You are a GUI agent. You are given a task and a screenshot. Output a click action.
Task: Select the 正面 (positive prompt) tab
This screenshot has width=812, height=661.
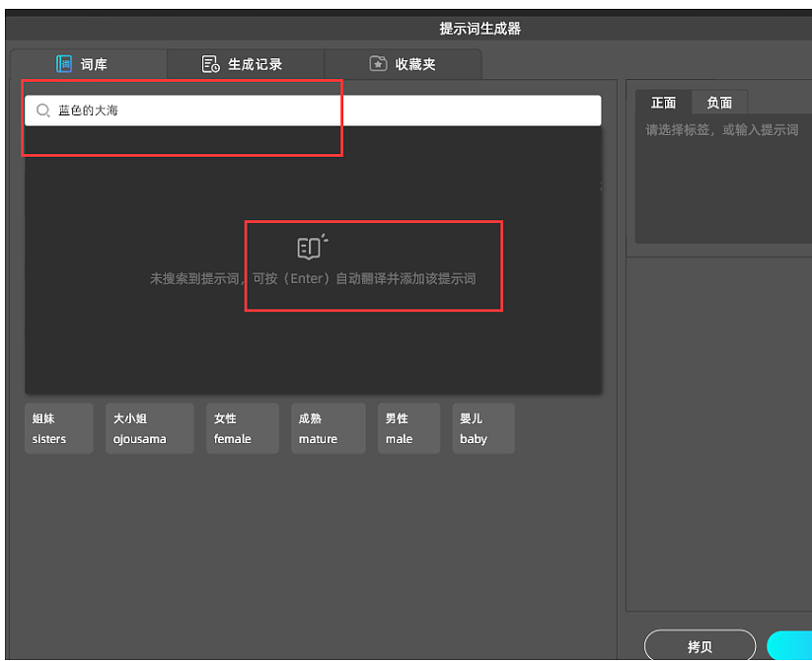pyautogui.click(x=663, y=102)
